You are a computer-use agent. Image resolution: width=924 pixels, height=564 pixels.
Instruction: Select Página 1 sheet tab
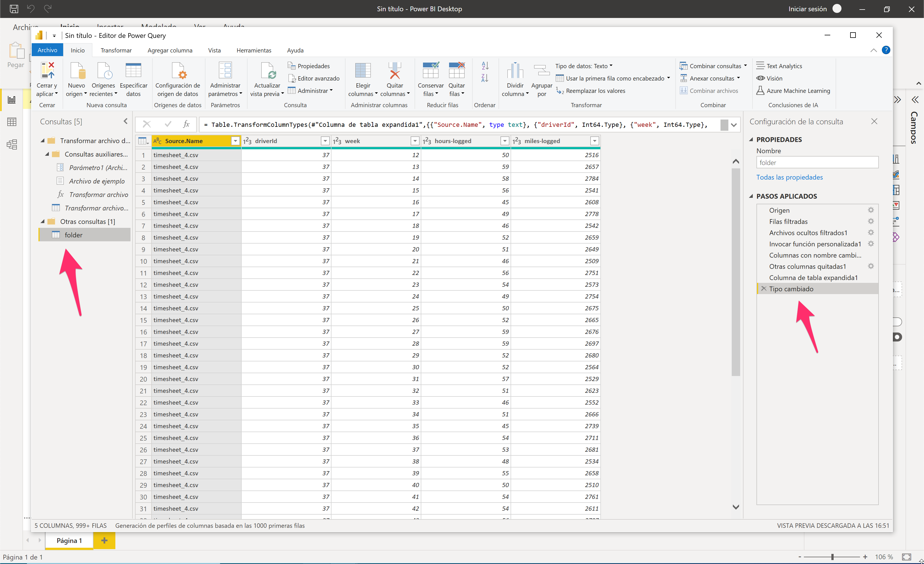coord(69,540)
